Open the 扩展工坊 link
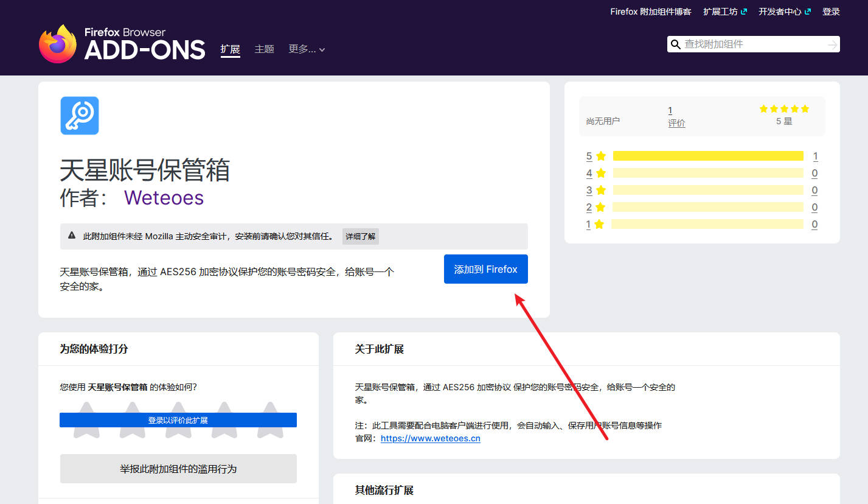This screenshot has width=868, height=504. pyautogui.click(x=725, y=12)
